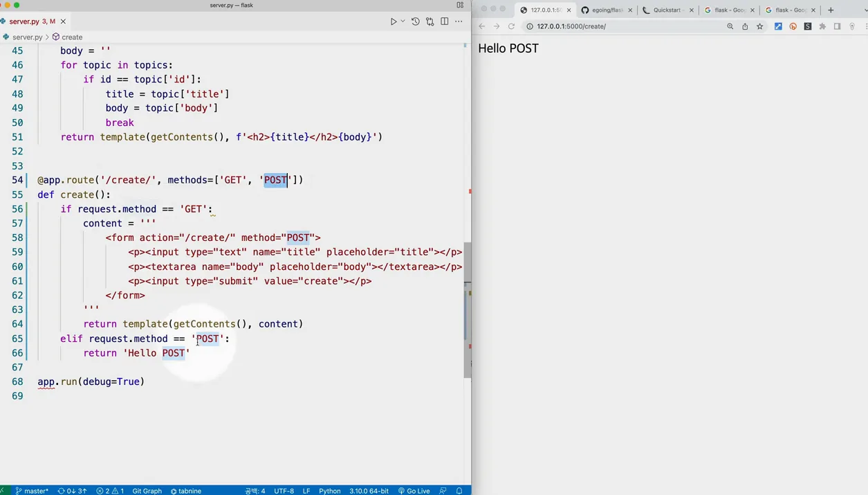Click the lightbulb icon in browser toolbar

(852, 26)
